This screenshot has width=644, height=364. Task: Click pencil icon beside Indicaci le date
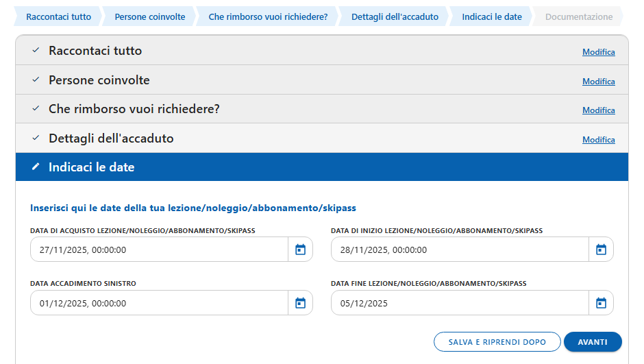pos(36,167)
